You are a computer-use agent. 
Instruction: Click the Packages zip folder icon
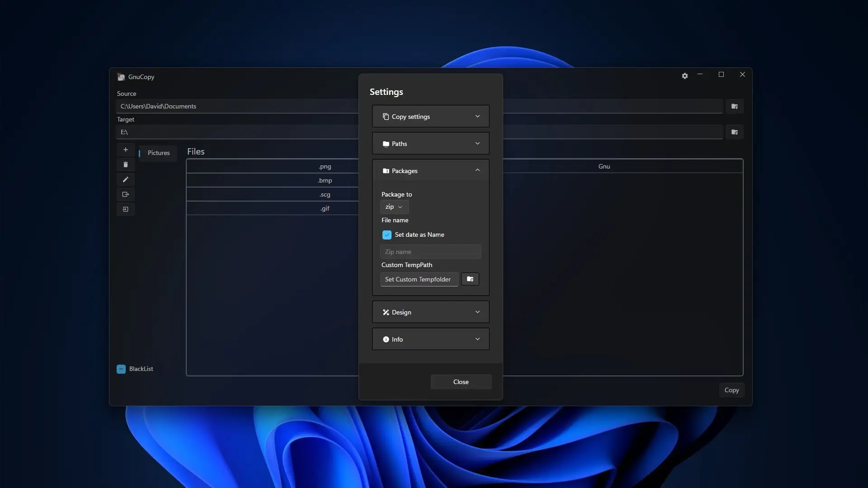(386, 171)
